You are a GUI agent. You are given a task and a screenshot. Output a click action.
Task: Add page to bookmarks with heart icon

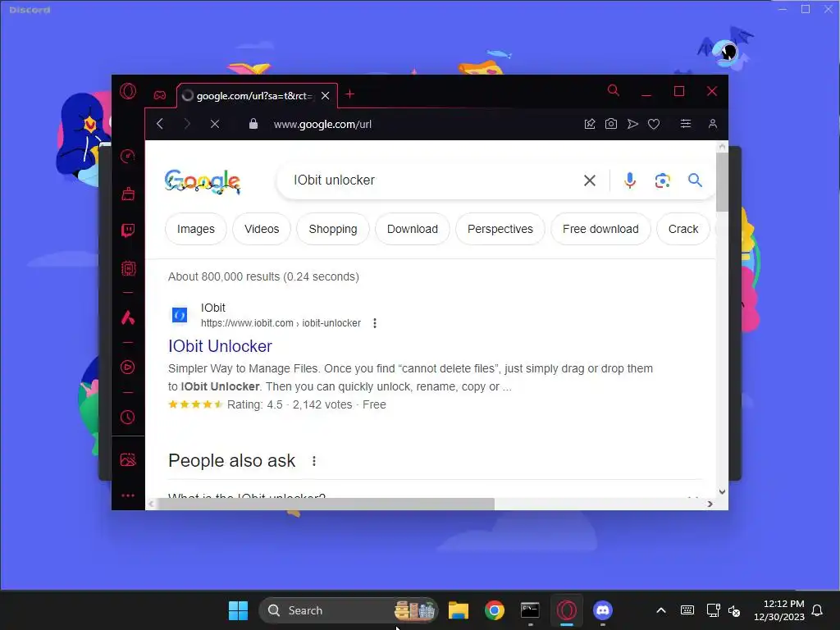pos(654,124)
